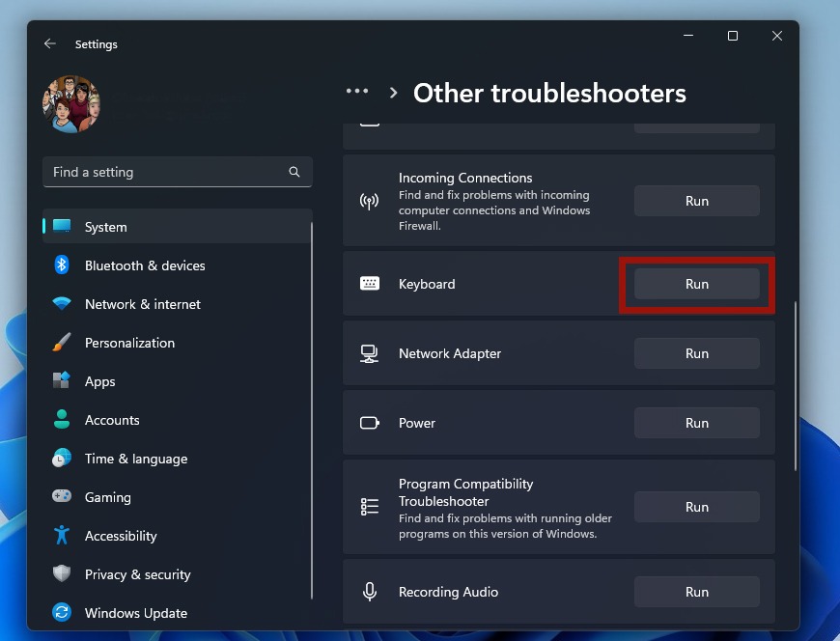The image size is (840, 641).
Task: Select the Bluetooth & devices sidebar icon
Action: [62, 265]
